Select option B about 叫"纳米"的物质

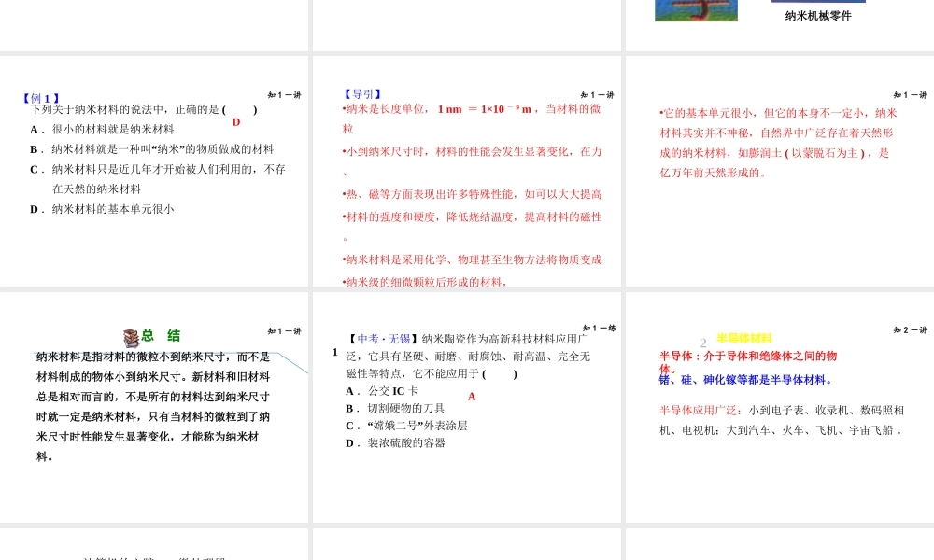pos(152,148)
